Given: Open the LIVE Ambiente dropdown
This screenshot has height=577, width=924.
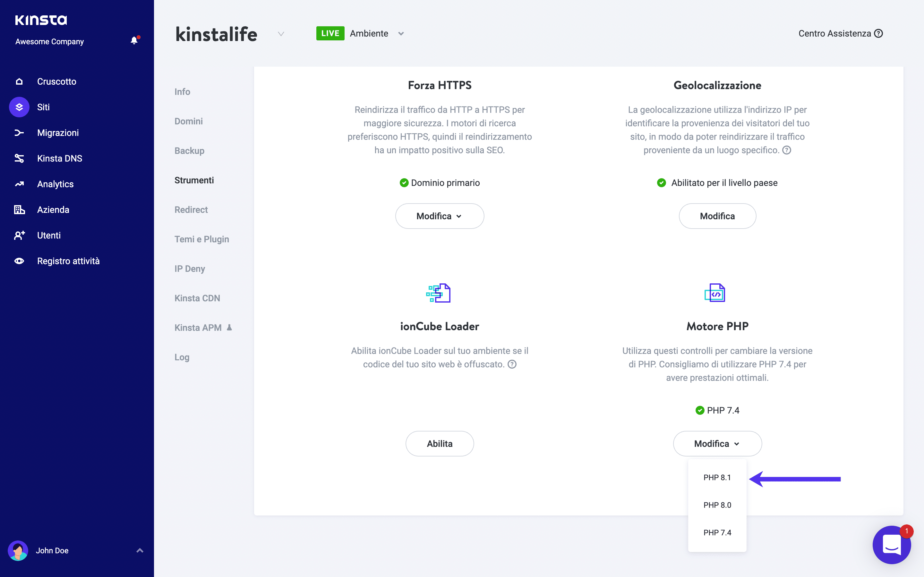Looking at the screenshot, I should point(400,34).
